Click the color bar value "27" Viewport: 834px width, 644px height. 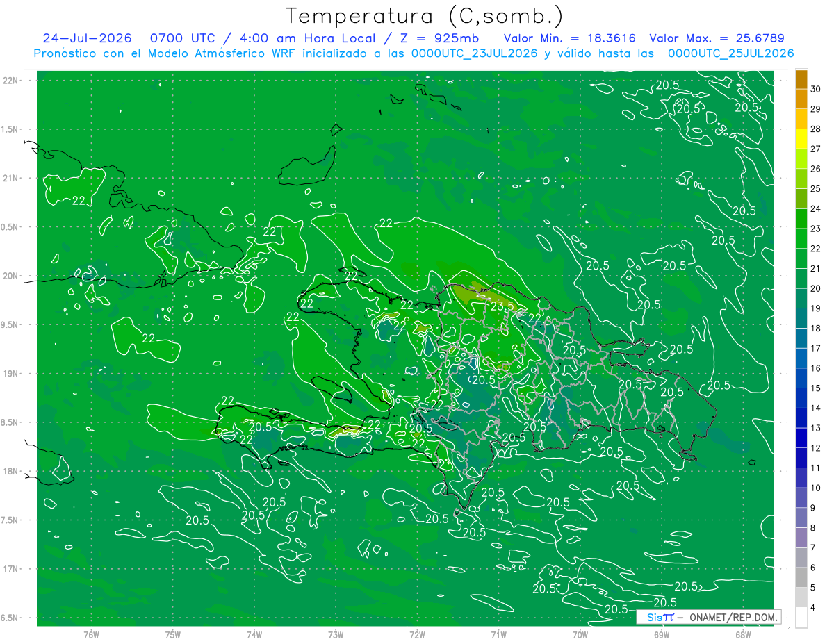(815, 149)
